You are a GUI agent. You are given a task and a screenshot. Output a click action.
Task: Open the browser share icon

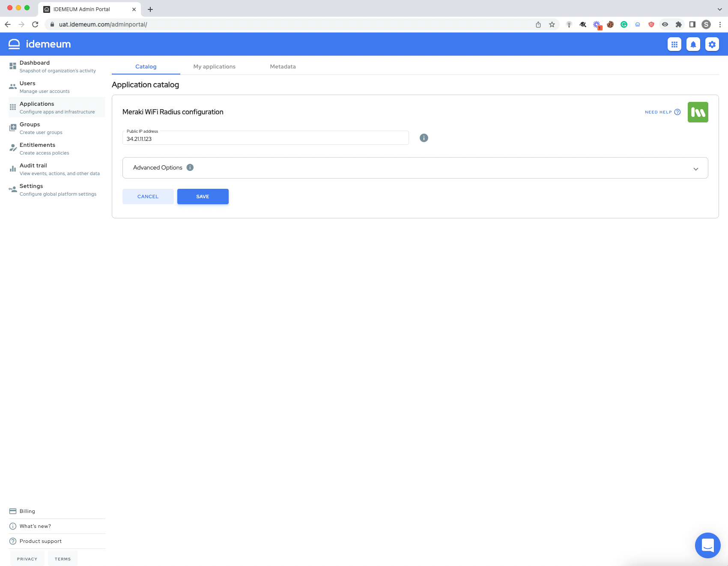coord(538,24)
